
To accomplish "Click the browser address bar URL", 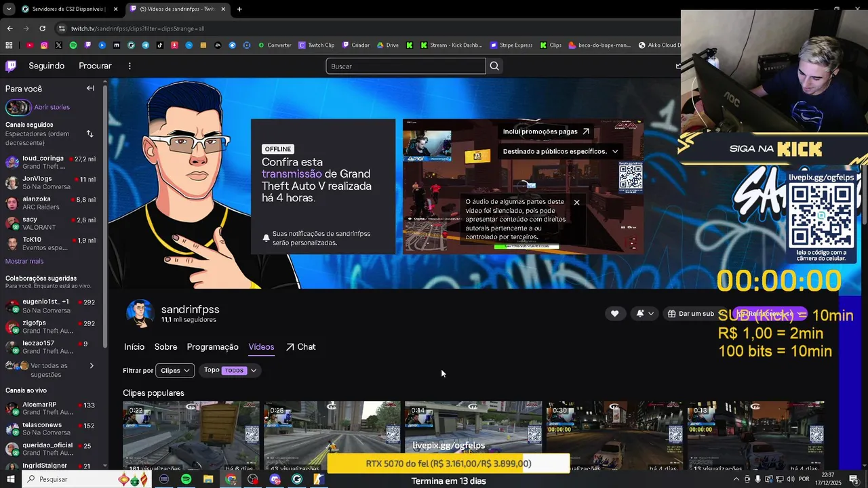I will pyautogui.click(x=138, y=28).
